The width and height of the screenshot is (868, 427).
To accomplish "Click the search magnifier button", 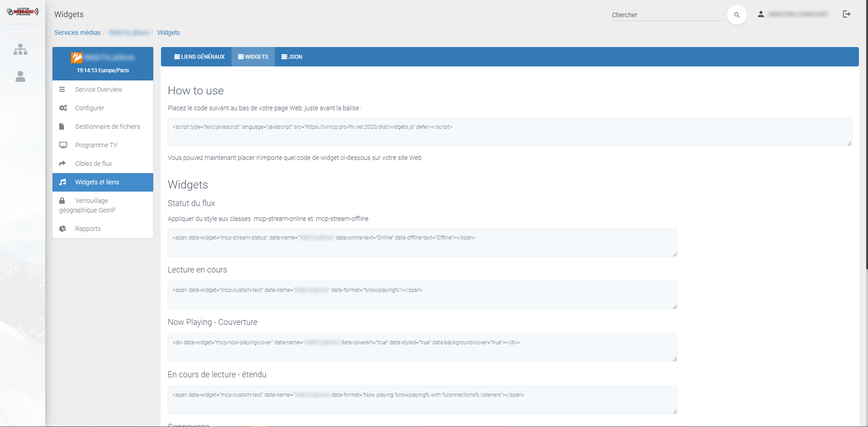I will (736, 15).
